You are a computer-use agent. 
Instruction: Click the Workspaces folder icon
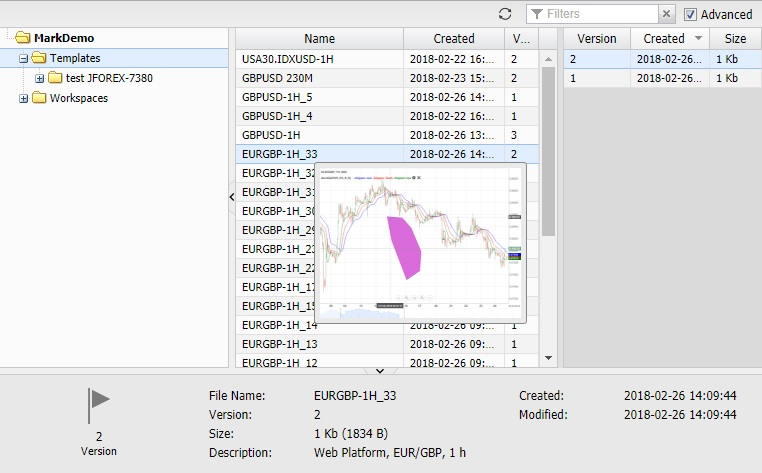tap(39, 98)
